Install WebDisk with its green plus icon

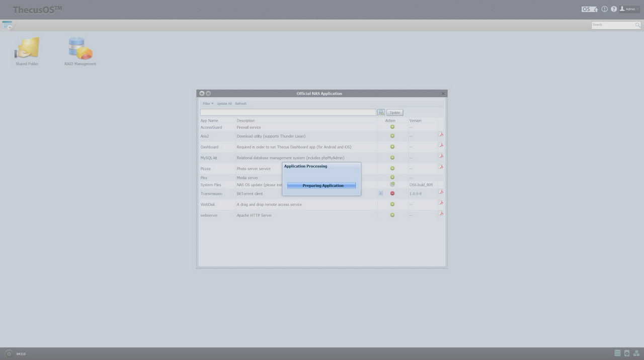392,204
